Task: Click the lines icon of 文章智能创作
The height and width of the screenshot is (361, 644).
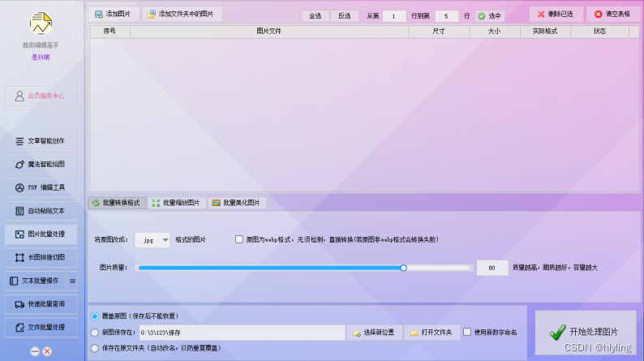Action: point(19,141)
